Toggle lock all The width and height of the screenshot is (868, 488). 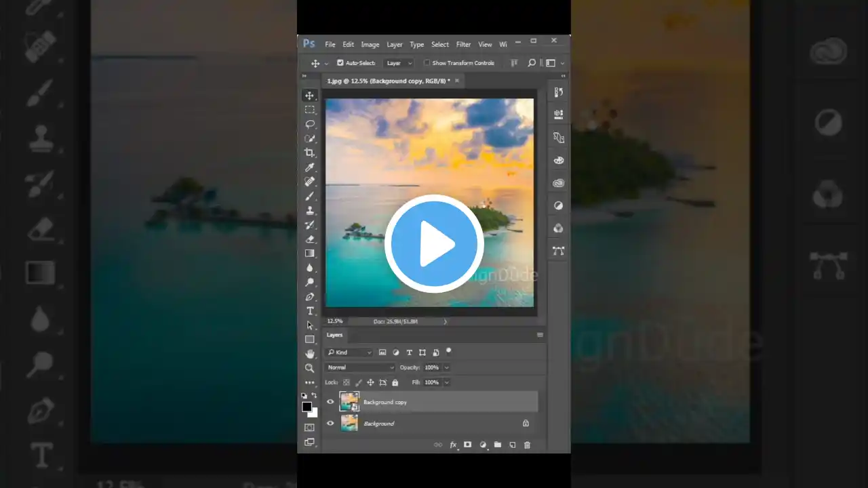click(395, 382)
